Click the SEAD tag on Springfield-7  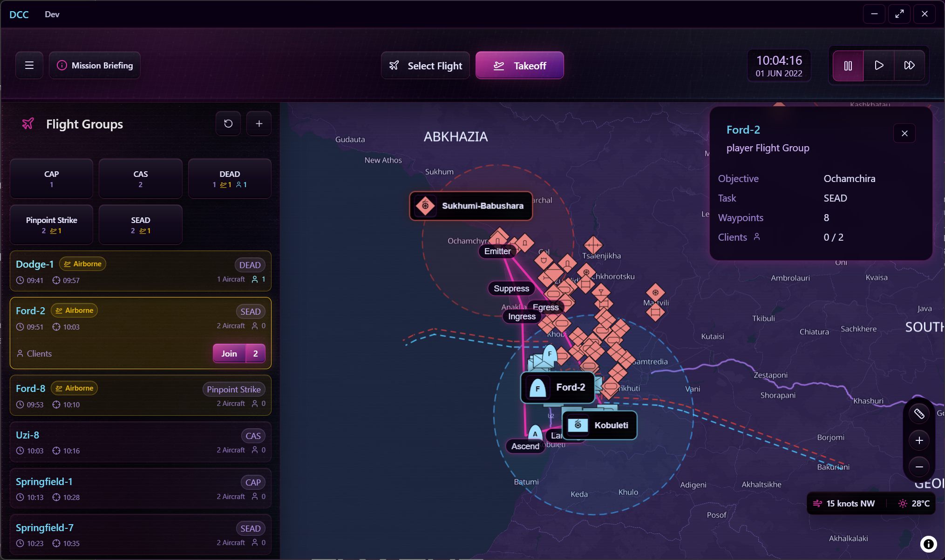(x=250, y=528)
